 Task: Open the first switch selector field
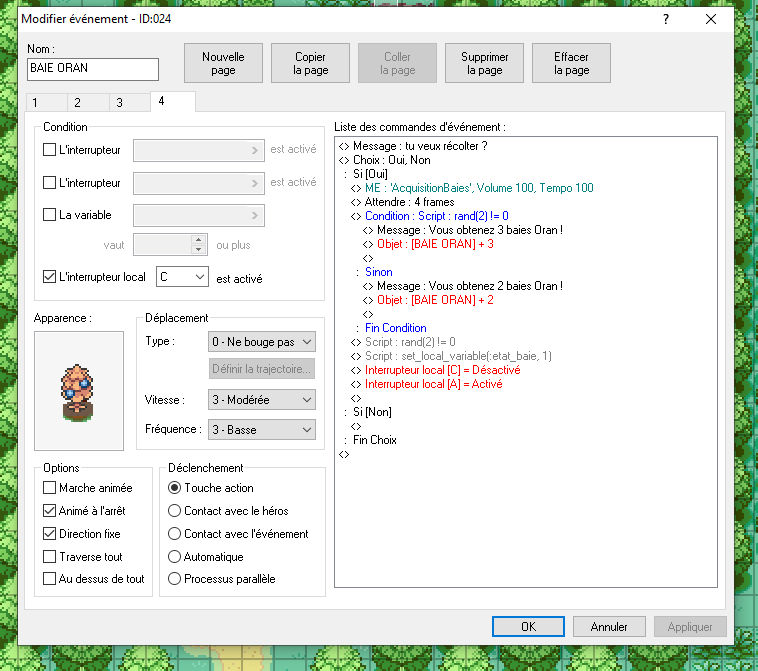199,150
